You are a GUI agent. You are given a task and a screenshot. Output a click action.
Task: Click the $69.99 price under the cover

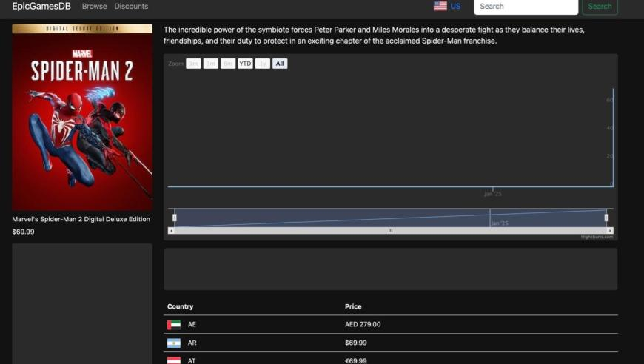(24, 232)
